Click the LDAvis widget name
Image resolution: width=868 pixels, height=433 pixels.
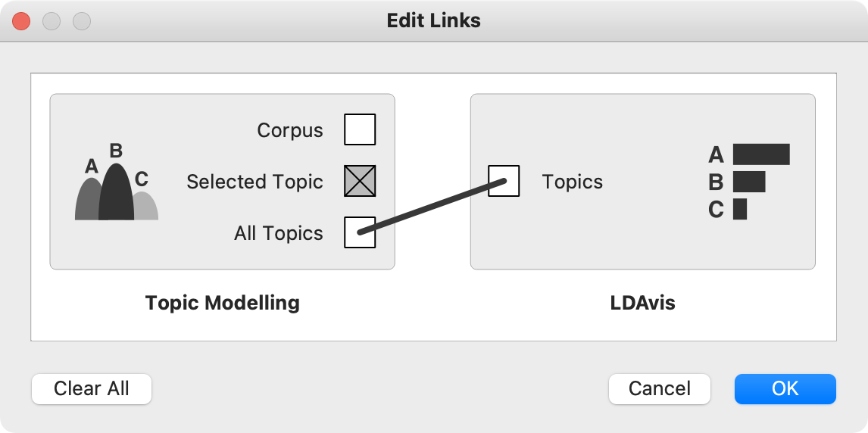(642, 304)
